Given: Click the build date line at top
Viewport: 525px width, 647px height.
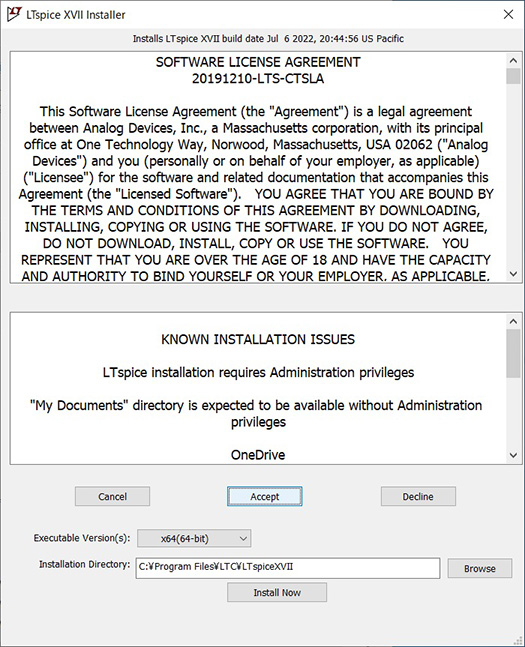Looking at the screenshot, I should pos(268,39).
